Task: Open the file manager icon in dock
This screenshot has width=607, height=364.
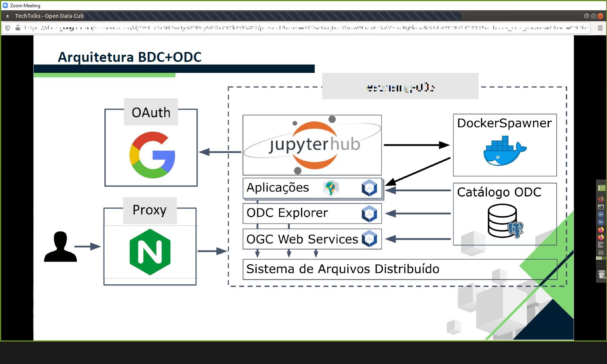Action: pos(601,252)
